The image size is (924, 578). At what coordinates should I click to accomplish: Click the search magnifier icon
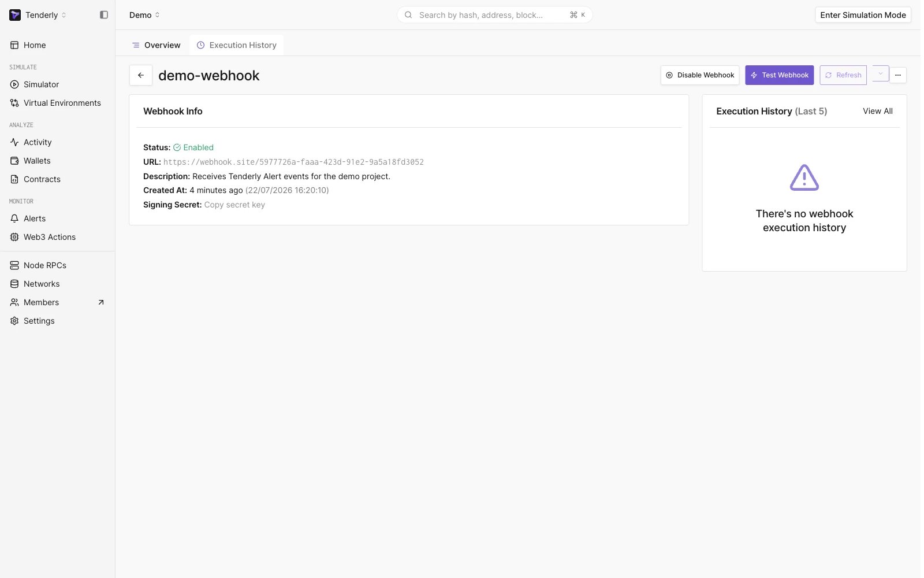pyautogui.click(x=408, y=15)
